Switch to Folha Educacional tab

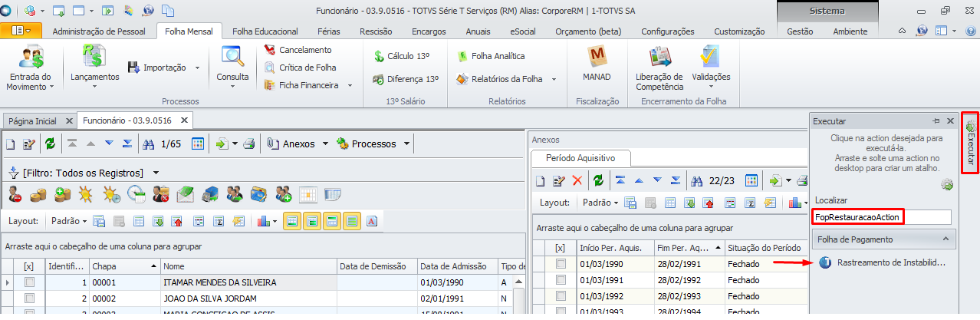click(x=265, y=31)
